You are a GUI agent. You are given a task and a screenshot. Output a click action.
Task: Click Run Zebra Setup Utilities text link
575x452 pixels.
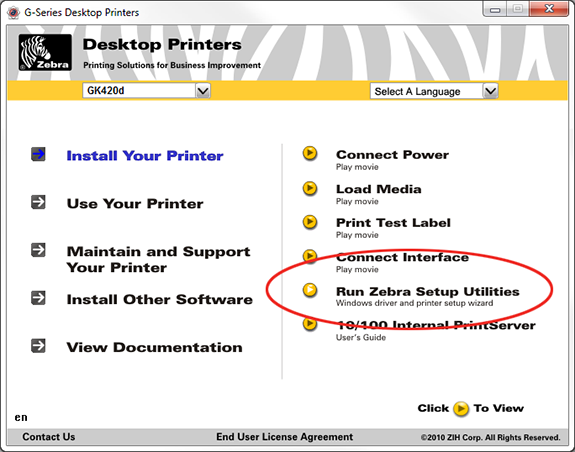tap(428, 291)
